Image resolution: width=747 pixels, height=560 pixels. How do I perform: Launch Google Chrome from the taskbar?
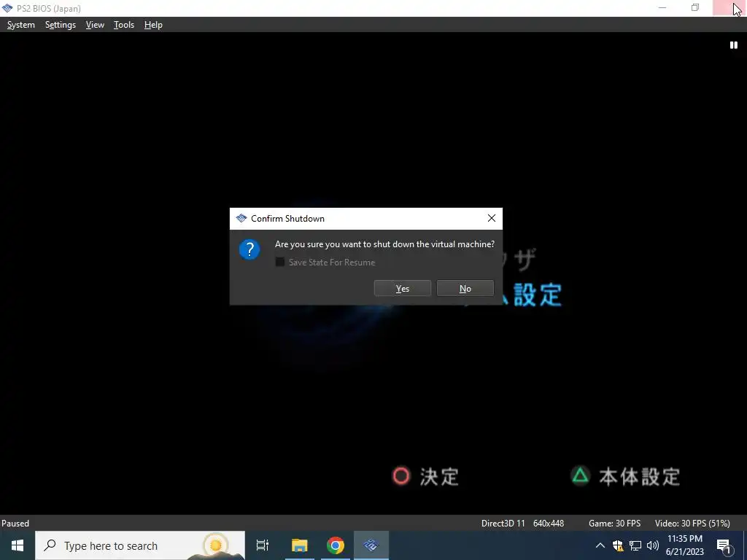336,545
